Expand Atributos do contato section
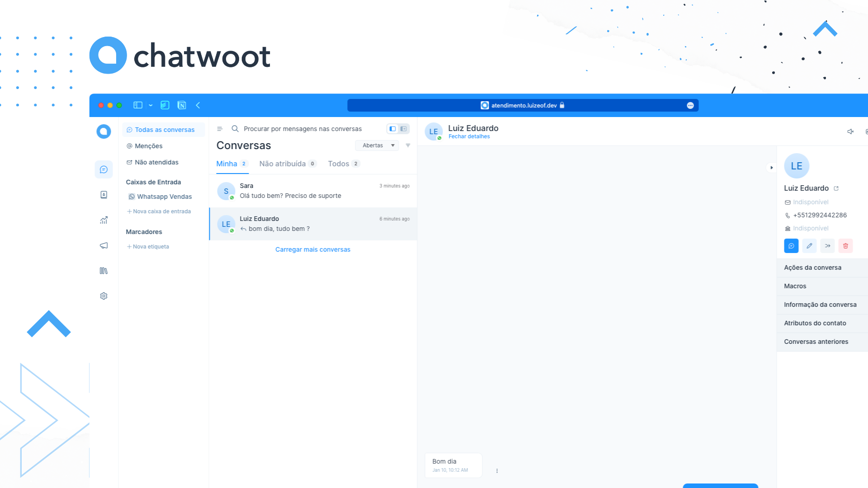The width and height of the screenshot is (868, 488). coord(822,323)
